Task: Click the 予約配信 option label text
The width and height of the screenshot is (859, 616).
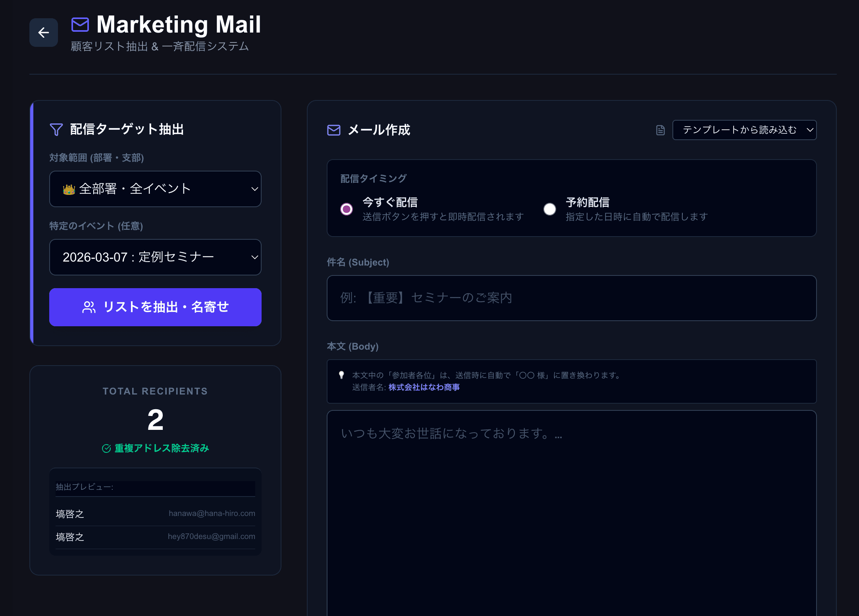Action: click(x=587, y=202)
